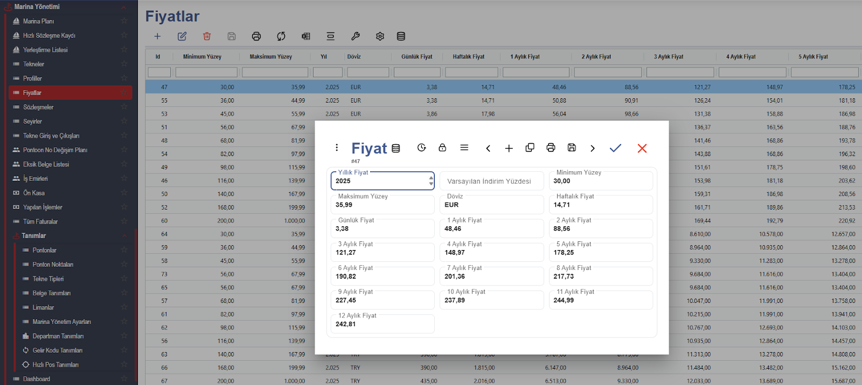Select the grid row with Id 55

click(503, 101)
